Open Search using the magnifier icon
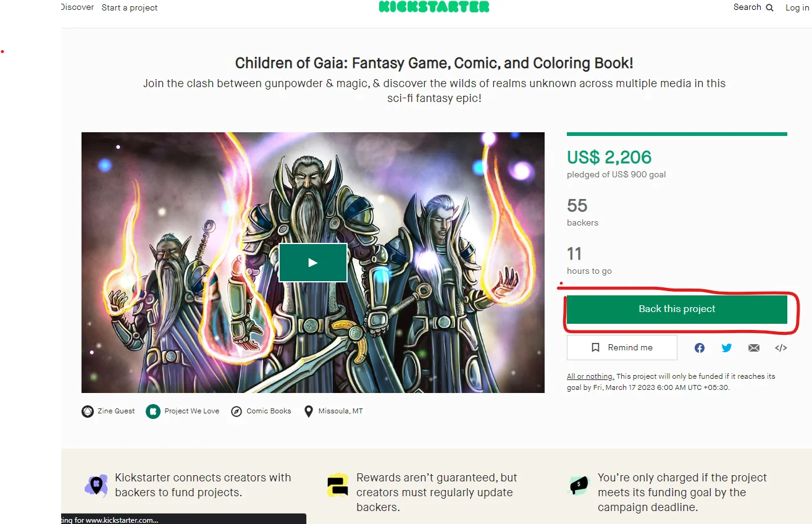The height and width of the screenshot is (524, 812). tap(770, 7)
